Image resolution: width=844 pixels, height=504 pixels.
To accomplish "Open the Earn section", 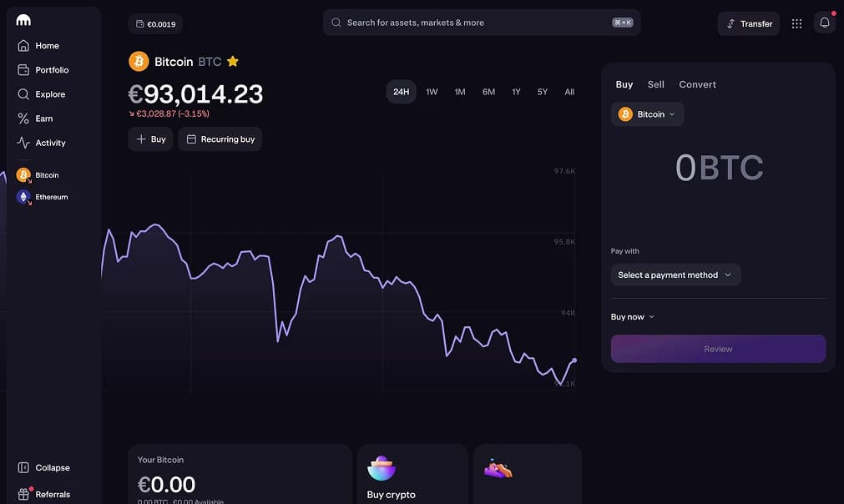I will tap(43, 118).
